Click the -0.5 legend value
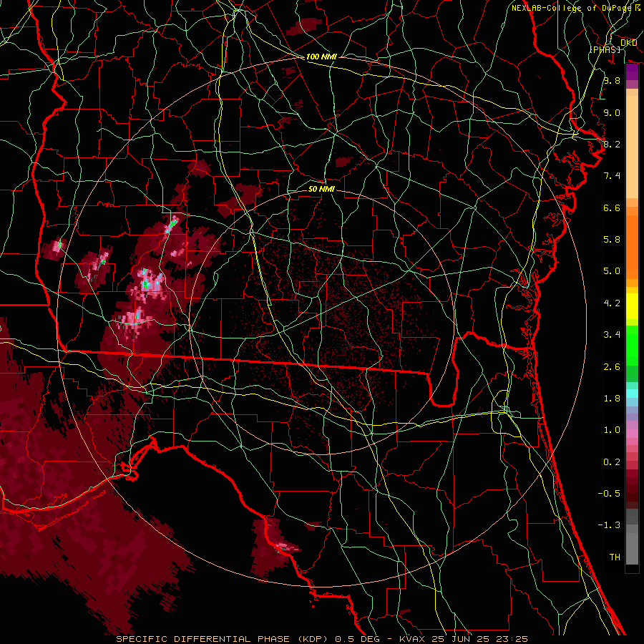 [609, 494]
